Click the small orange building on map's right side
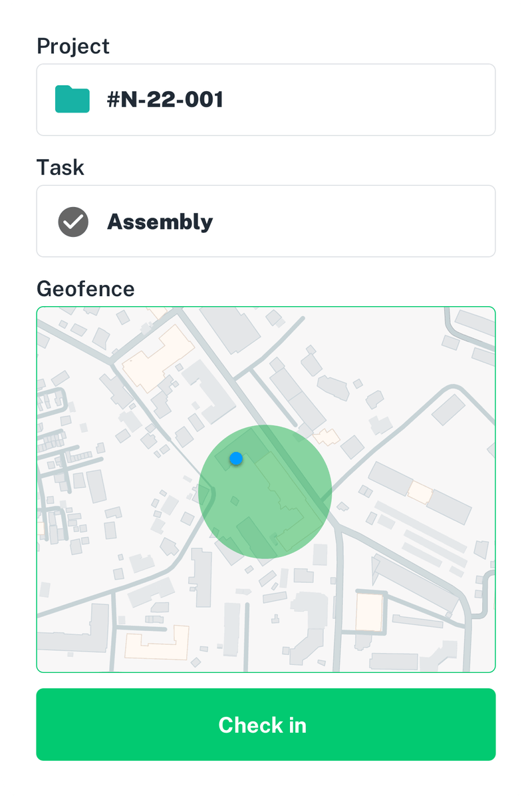This screenshot has height=798, width=532. click(420, 492)
